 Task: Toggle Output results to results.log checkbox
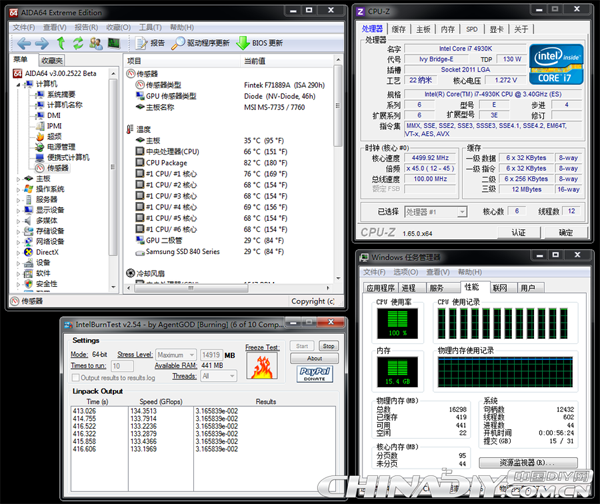coord(76,378)
